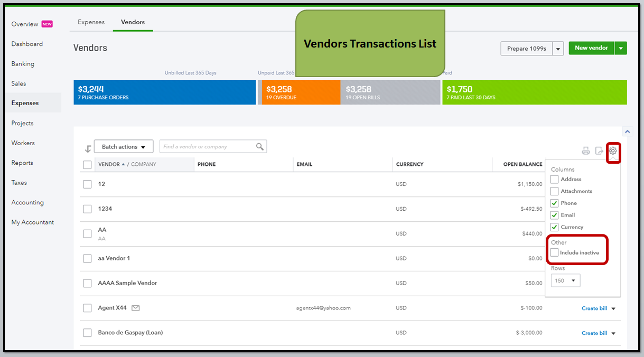644x357 pixels.
Task: Click the Prepare 1099s button
Action: (526, 49)
